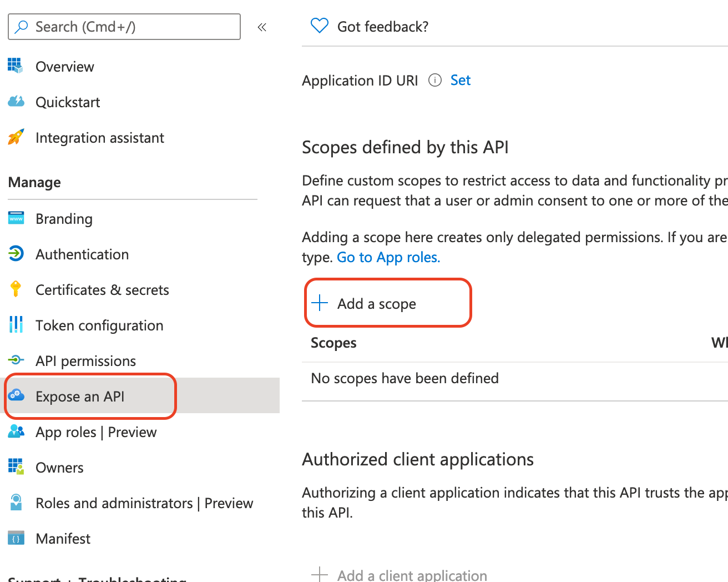Click Set link for Application ID URI
This screenshot has width=728, height=582.
(x=460, y=81)
